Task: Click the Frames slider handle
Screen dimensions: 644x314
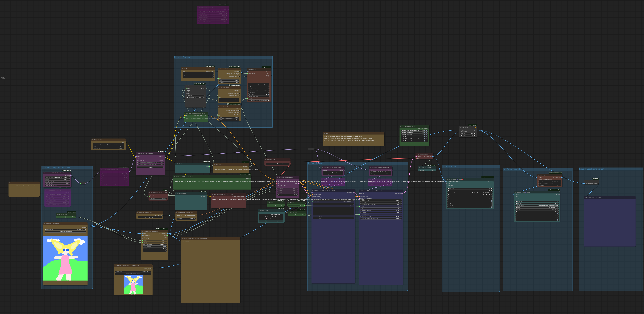Action: click(x=275, y=205)
